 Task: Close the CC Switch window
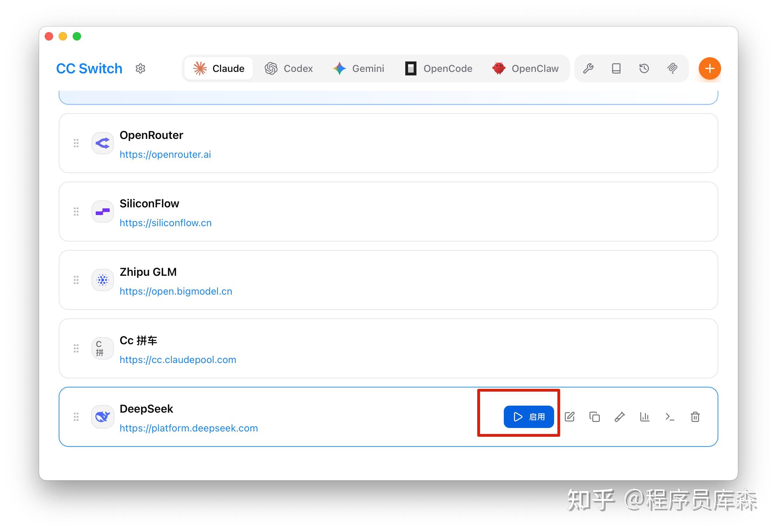pyautogui.click(x=49, y=36)
